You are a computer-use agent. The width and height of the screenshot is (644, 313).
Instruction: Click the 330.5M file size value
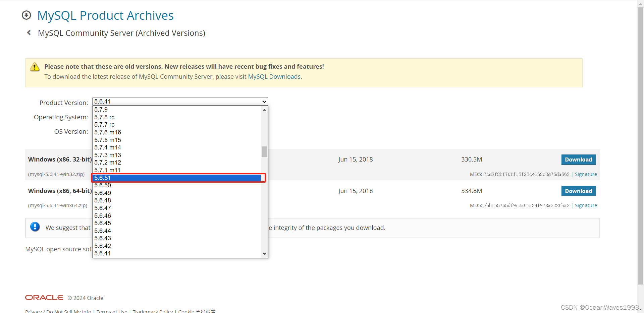[x=472, y=160]
